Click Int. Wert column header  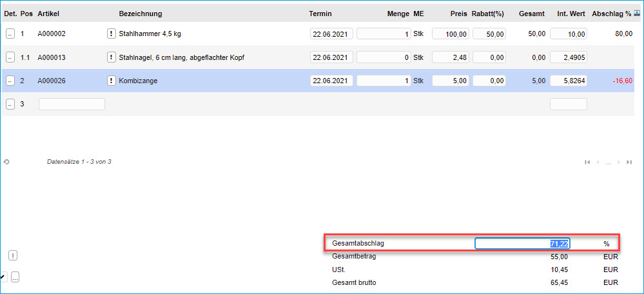pyautogui.click(x=572, y=14)
